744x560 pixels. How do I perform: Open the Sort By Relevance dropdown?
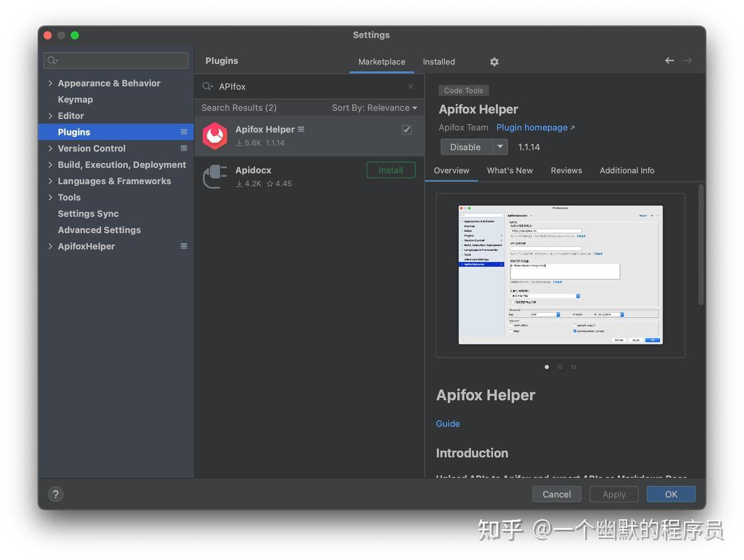(x=374, y=107)
